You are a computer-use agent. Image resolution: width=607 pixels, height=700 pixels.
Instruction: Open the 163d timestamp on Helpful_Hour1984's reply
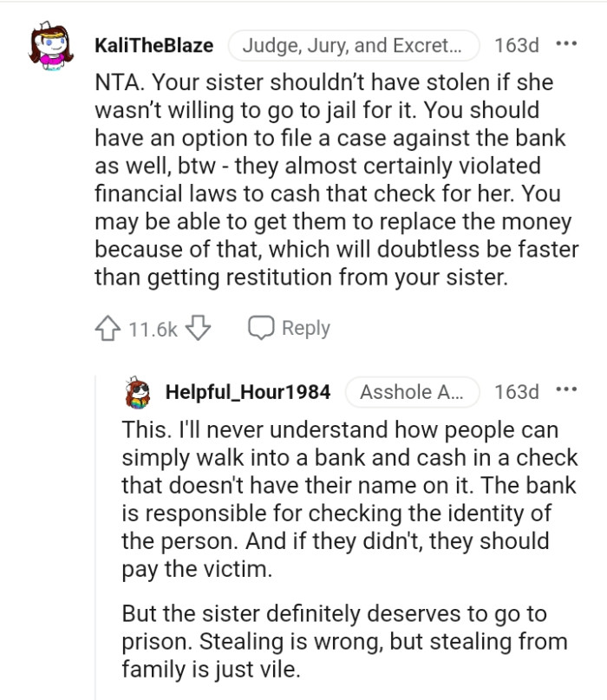tap(515, 392)
